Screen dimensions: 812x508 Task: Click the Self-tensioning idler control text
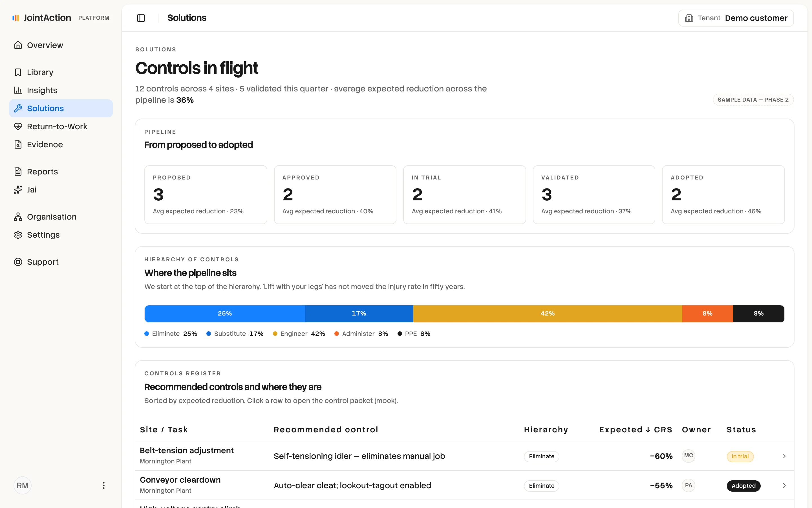(x=359, y=456)
